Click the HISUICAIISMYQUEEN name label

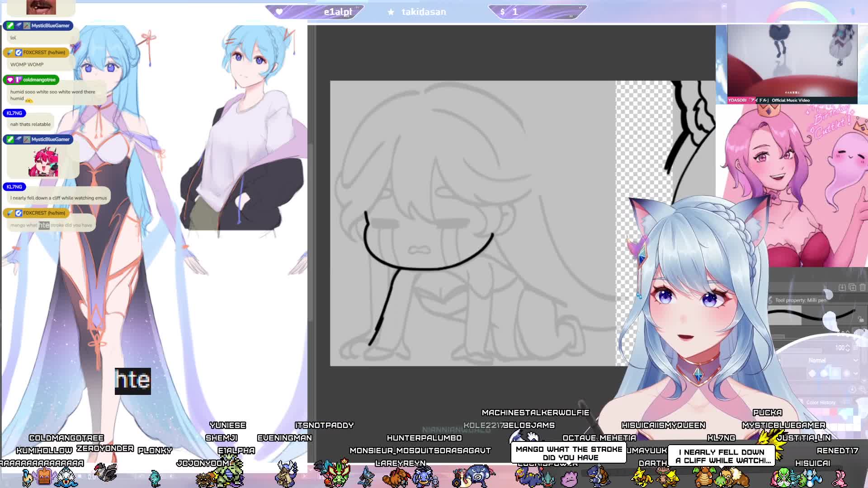click(663, 425)
